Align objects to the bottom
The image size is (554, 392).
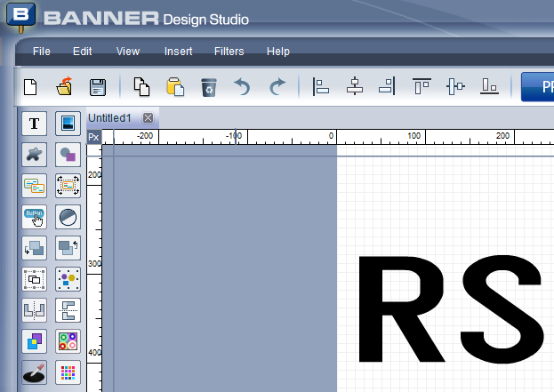tap(489, 87)
